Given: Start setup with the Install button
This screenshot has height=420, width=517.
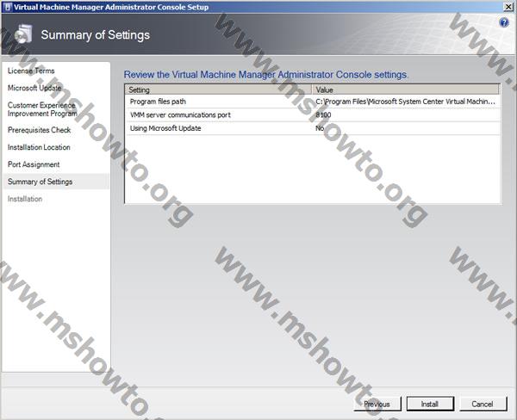Looking at the screenshot, I should (x=430, y=404).
